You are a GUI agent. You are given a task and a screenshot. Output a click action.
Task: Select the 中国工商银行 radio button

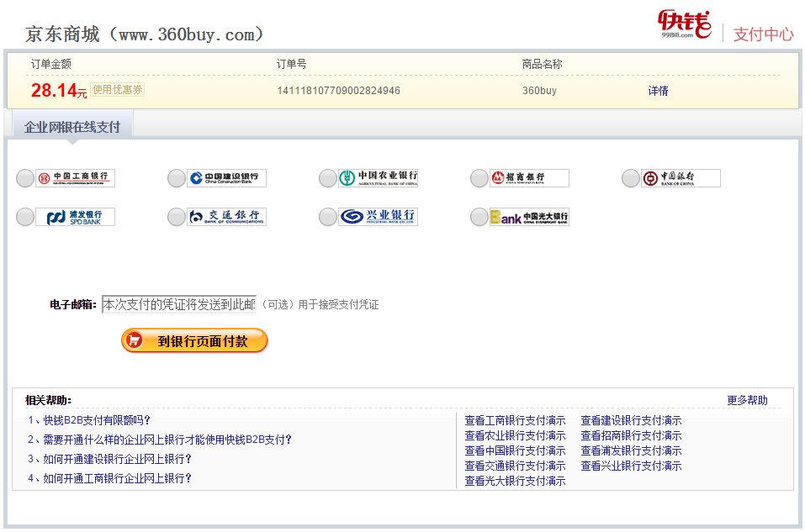tap(24, 178)
